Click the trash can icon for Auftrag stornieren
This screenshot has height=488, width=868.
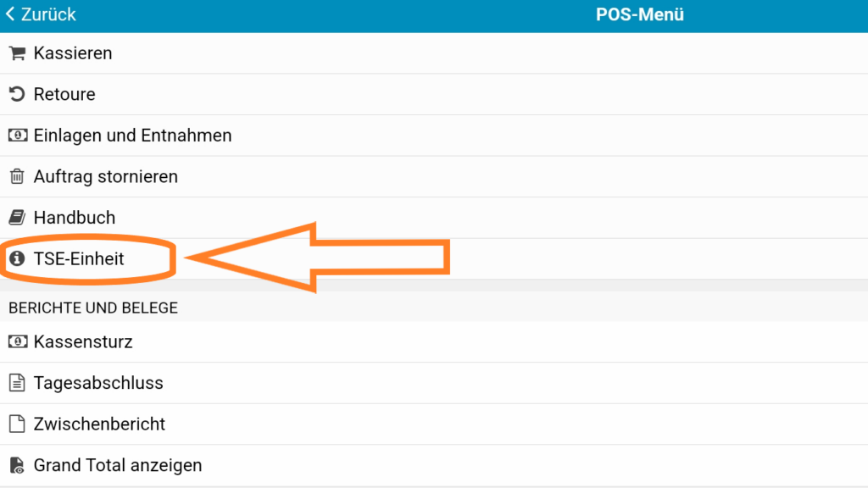pyautogui.click(x=17, y=176)
